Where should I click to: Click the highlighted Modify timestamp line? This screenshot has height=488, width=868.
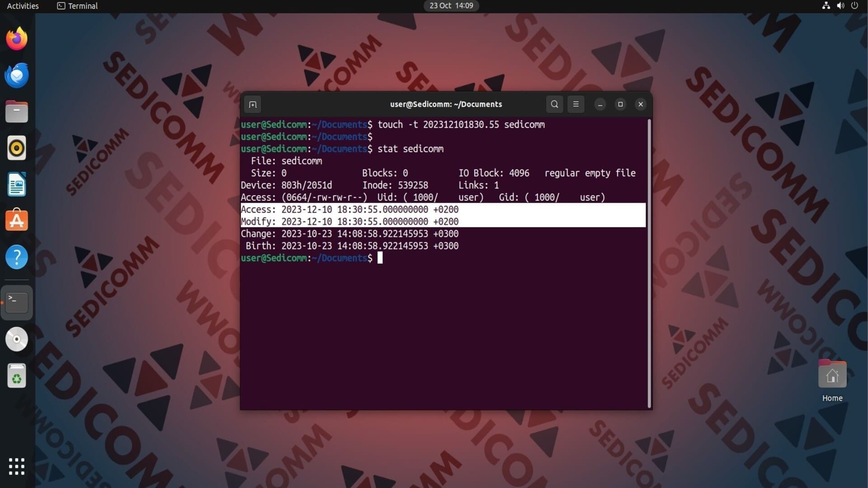(x=443, y=221)
